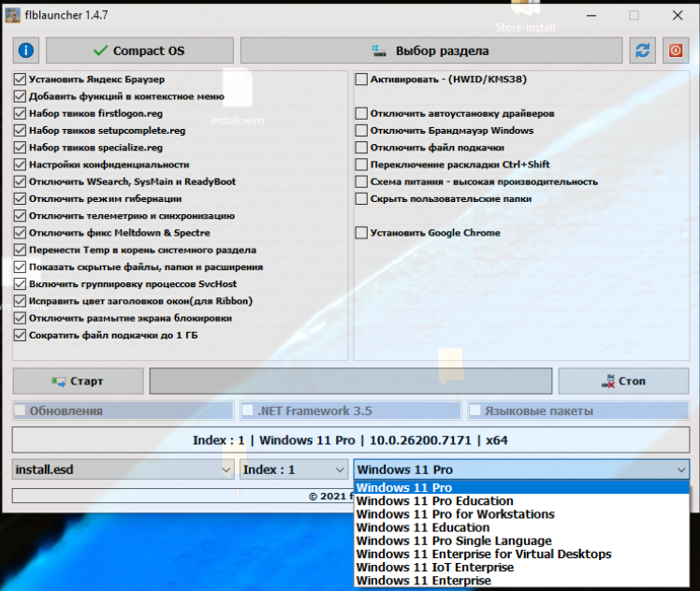Uncheck Установить Яндекс Браузер
Image resolution: width=700 pixels, height=591 pixels.
pos(20,79)
